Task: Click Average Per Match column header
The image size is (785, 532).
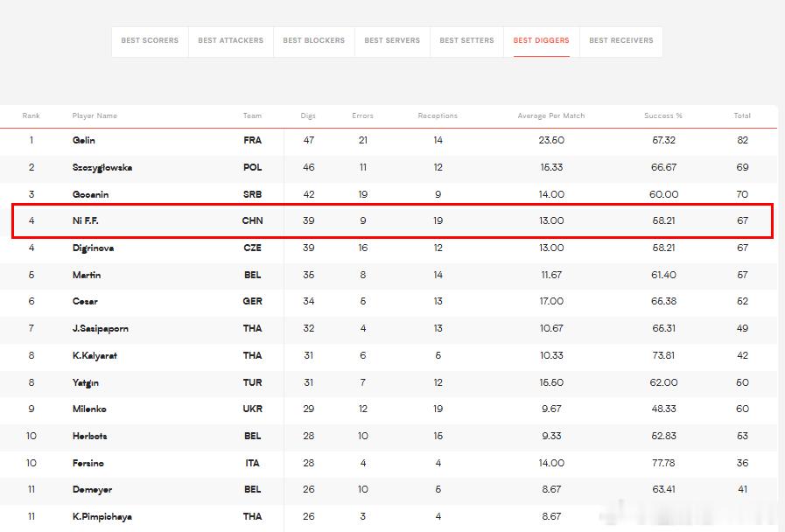Action: tap(550, 115)
